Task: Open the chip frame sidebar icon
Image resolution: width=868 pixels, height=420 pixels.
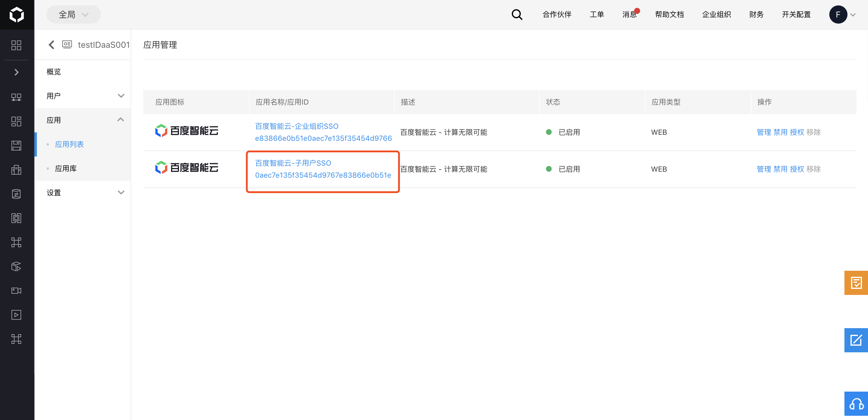Action: (16, 218)
